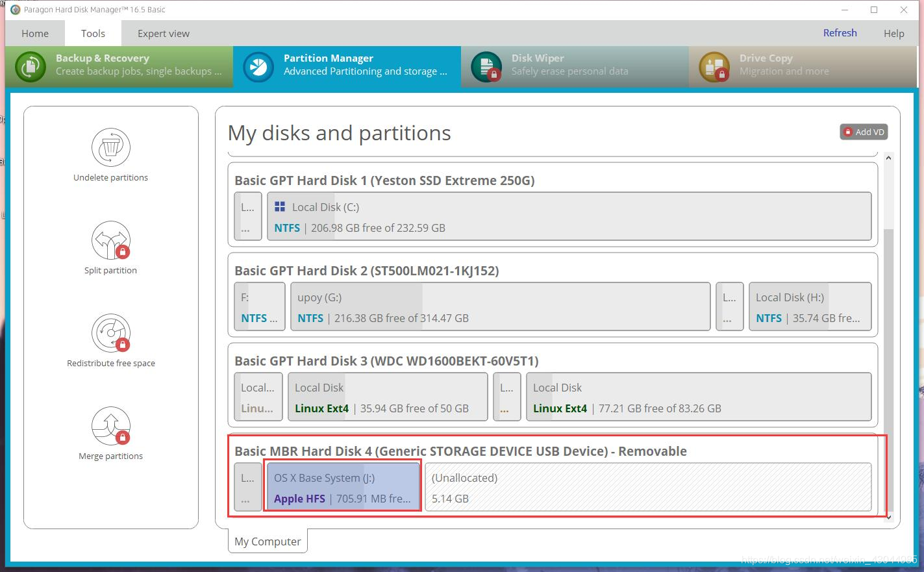Click the Basic GPT Hard Disk 2 heading
Viewport: 924px width, 572px height.
point(367,271)
